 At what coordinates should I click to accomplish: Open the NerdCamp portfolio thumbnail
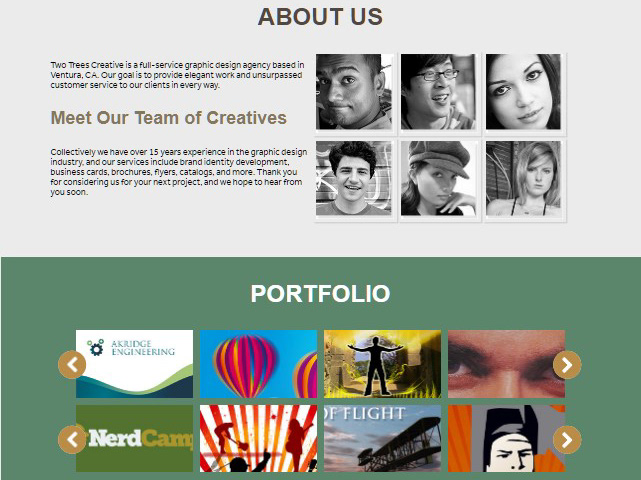(x=134, y=438)
